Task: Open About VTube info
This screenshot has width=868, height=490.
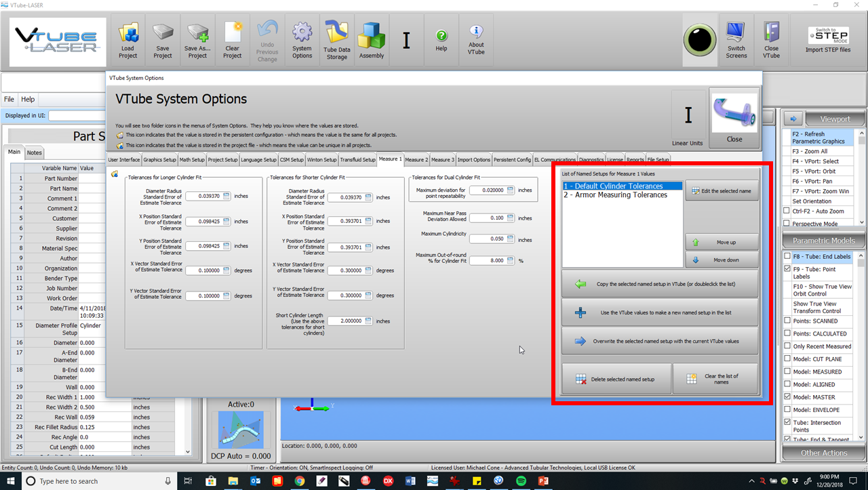Action: click(476, 40)
